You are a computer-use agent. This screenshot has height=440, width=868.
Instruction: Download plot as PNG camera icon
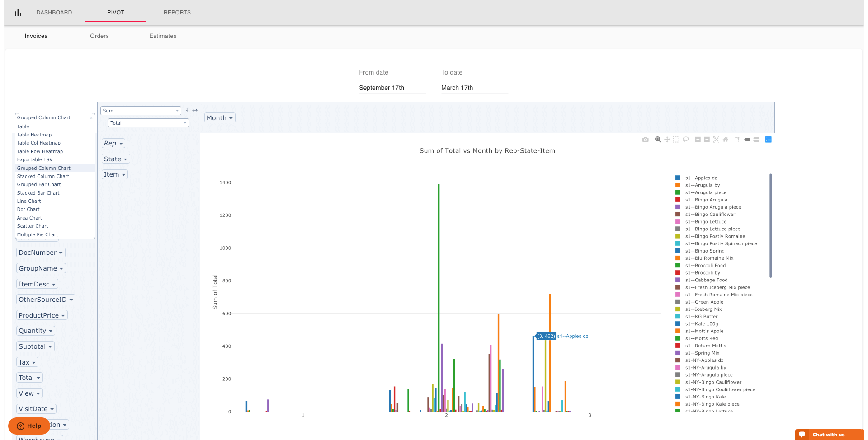(645, 140)
